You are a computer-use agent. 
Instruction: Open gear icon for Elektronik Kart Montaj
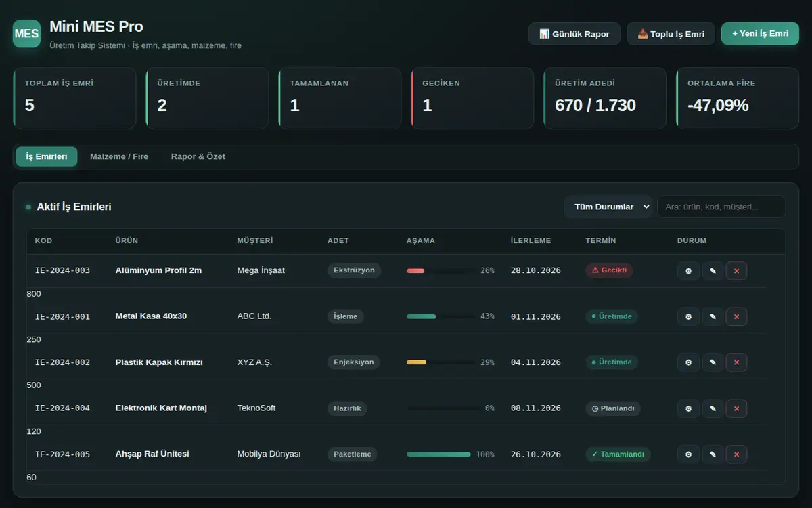[688, 408]
